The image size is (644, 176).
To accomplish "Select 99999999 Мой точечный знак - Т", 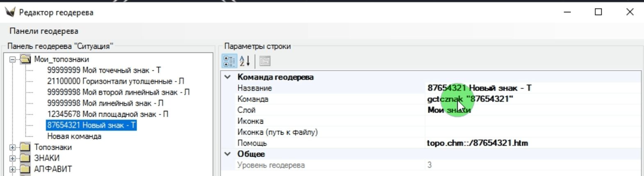I will 104,70.
